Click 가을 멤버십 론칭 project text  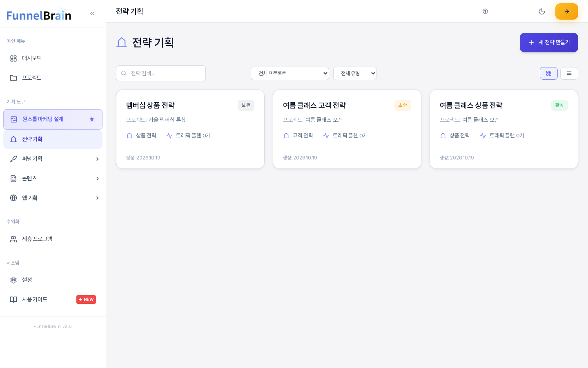pyautogui.click(x=167, y=120)
